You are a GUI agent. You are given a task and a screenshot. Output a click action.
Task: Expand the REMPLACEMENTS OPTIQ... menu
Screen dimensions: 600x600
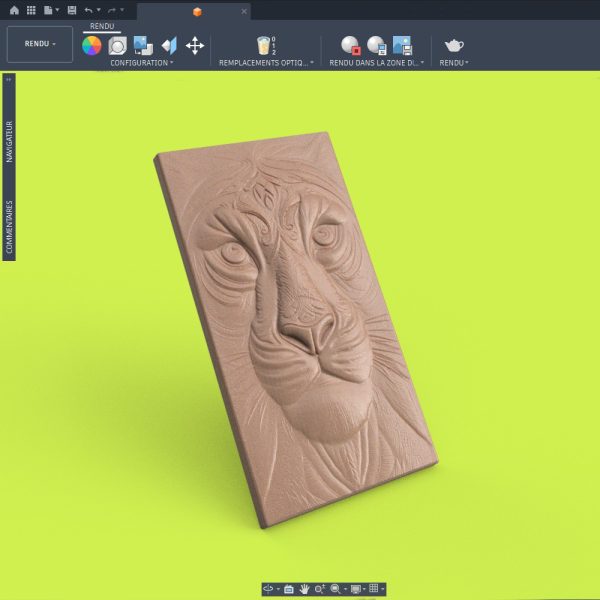(x=266, y=63)
